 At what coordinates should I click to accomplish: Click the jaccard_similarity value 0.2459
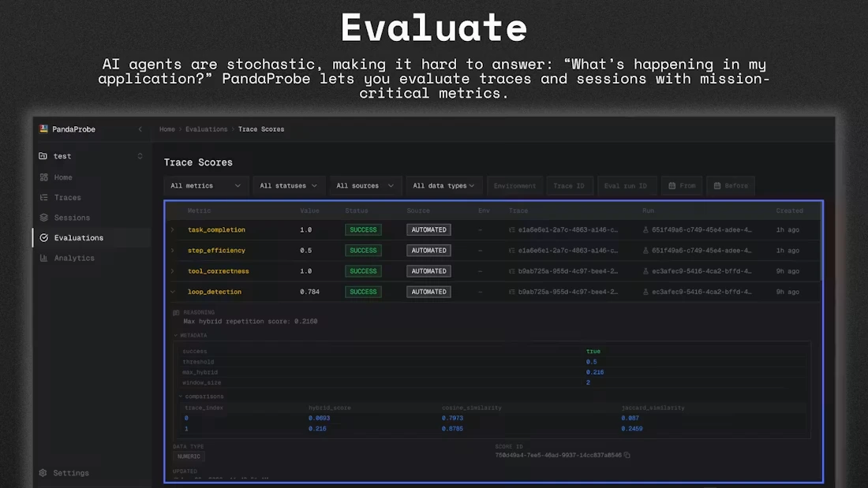631,428
